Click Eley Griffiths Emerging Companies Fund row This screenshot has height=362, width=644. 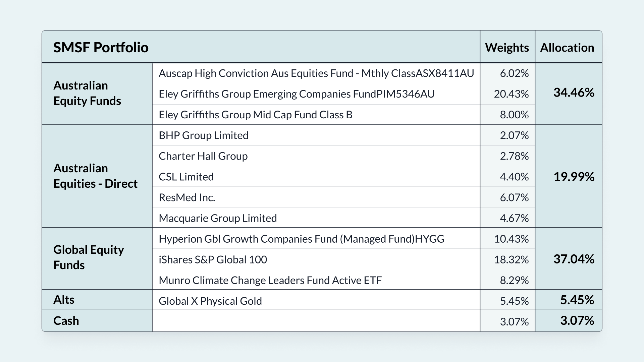pyautogui.click(x=297, y=94)
